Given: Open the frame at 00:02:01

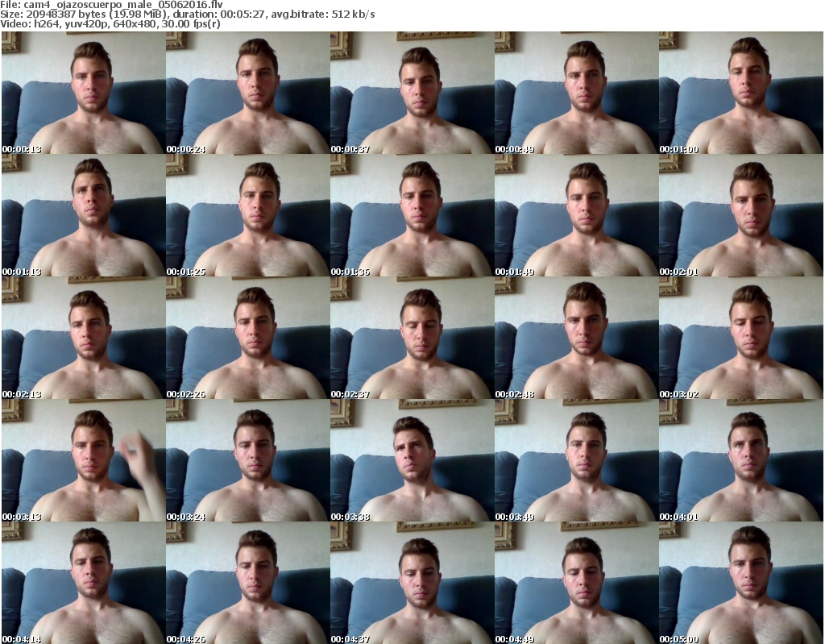Looking at the screenshot, I should click(x=741, y=215).
